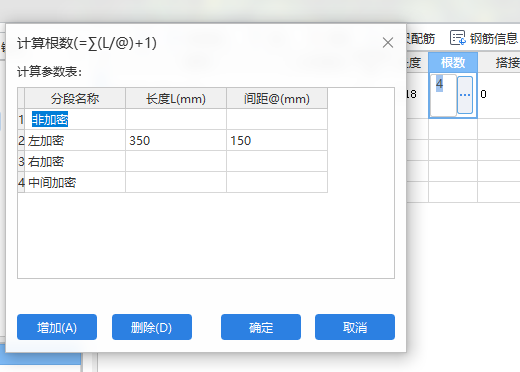Close the 计算根数 dialog

point(388,43)
